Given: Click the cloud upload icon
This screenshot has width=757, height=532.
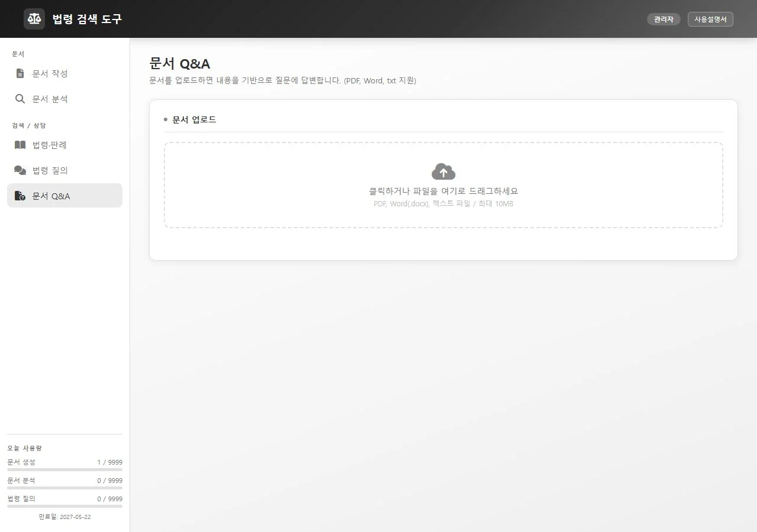Looking at the screenshot, I should (x=444, y=171).
